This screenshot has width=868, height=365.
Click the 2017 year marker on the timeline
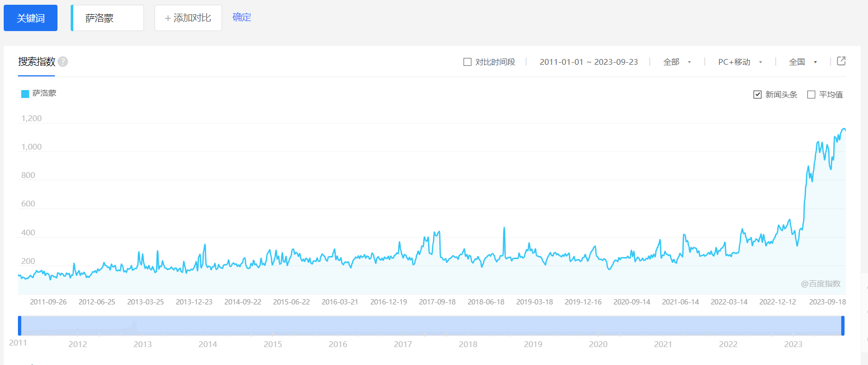[403, 344]
